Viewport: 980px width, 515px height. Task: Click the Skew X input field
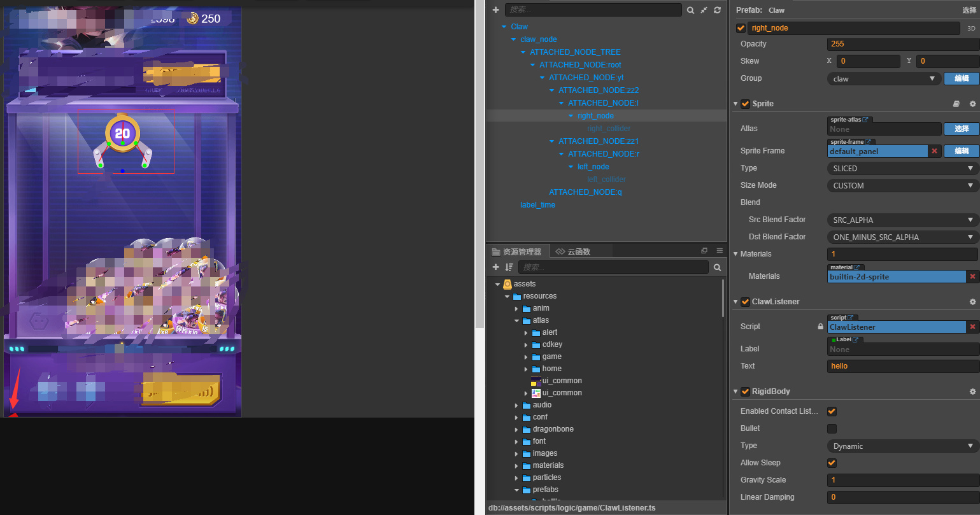[868, 61]
